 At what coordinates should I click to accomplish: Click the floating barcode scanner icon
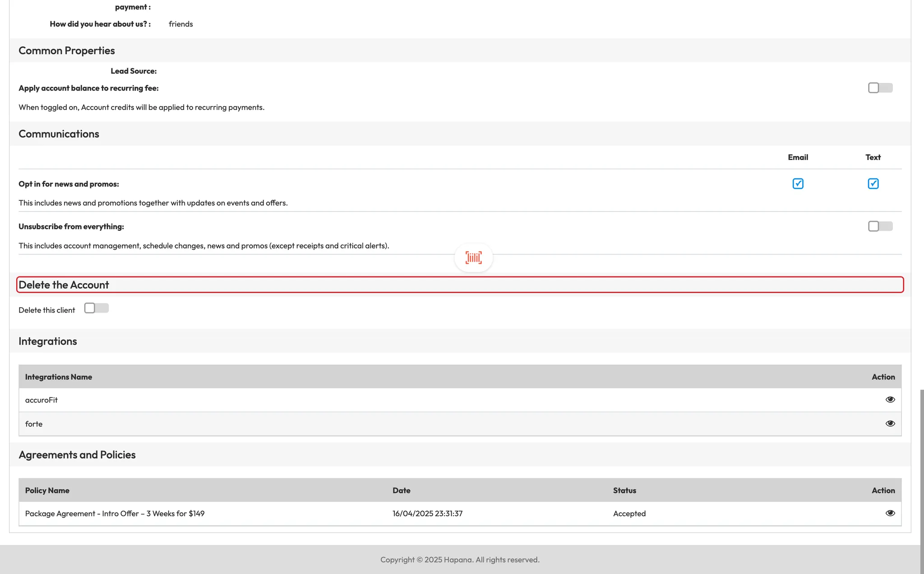click(x=473, y=257)
